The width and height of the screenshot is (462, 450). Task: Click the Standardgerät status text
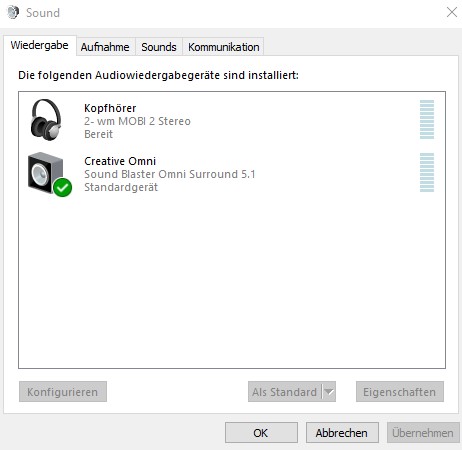pyautogui.click(x=121, y=187)
